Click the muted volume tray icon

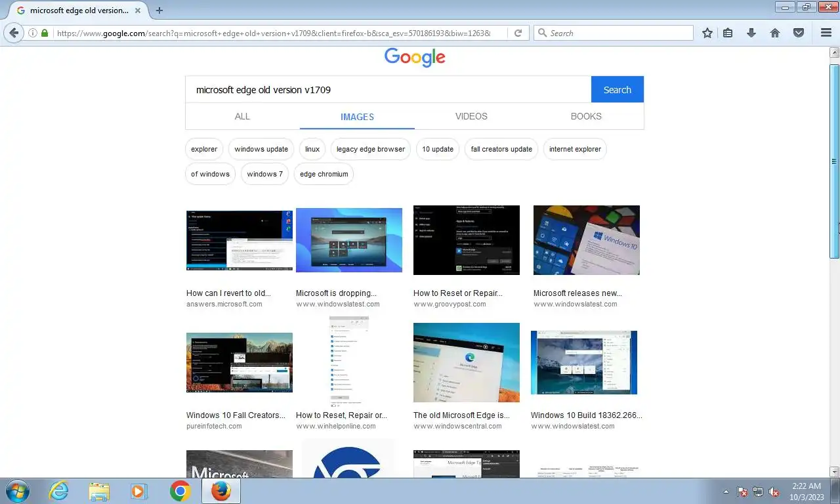tap(774, 492)
